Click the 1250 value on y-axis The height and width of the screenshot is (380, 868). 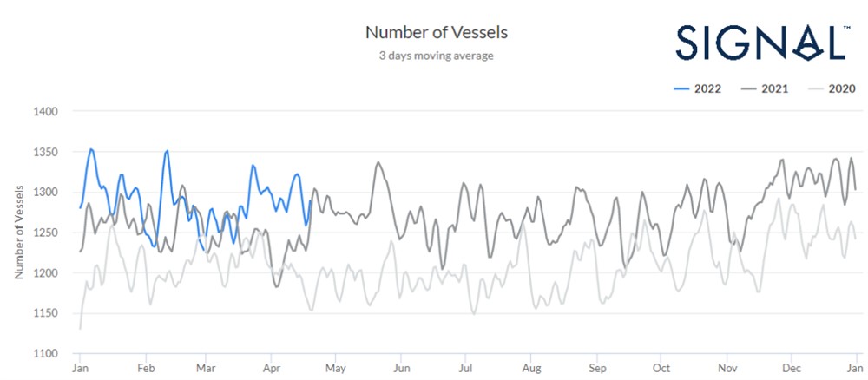pos(45,233)
